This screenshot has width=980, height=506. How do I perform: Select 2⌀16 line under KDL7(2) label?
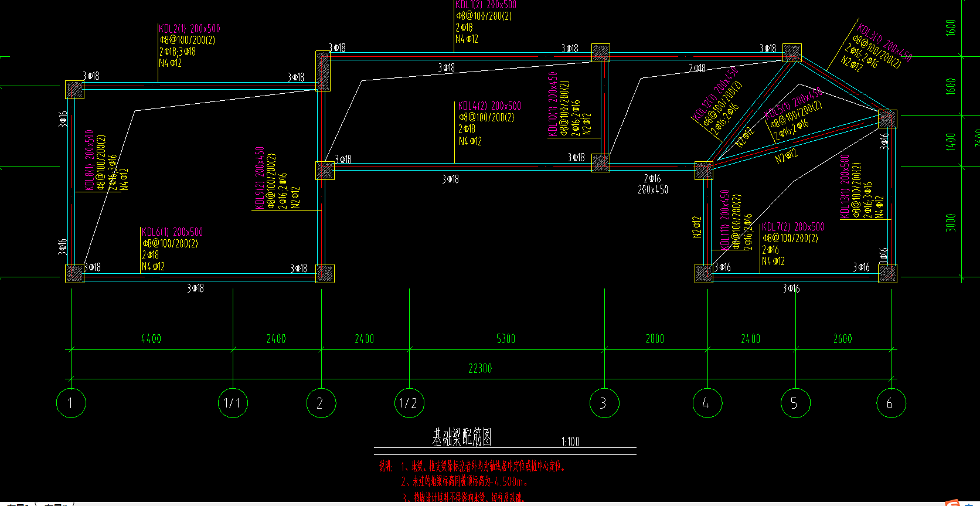click(x=771, y=250)
